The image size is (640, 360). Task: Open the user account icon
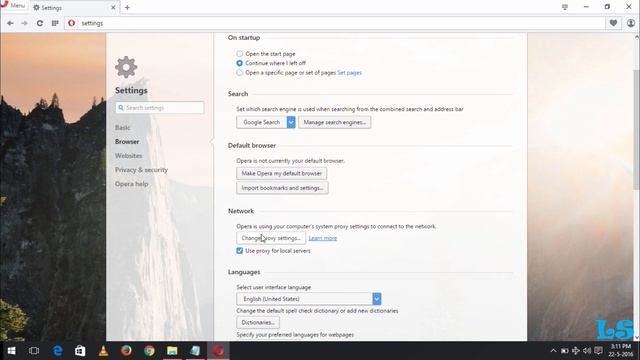(x=631, y=23)
